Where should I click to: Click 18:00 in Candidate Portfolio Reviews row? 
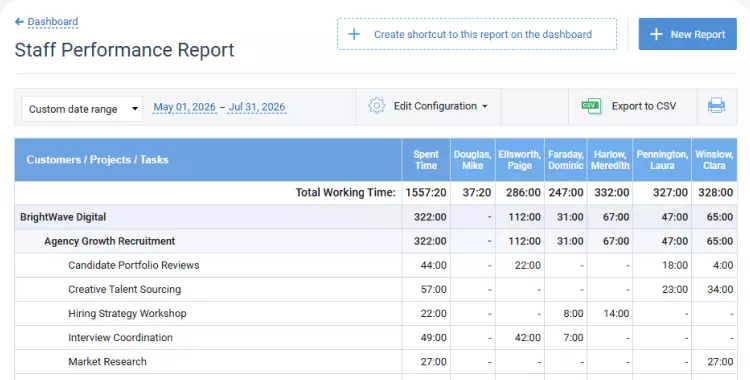click(675, 265)
